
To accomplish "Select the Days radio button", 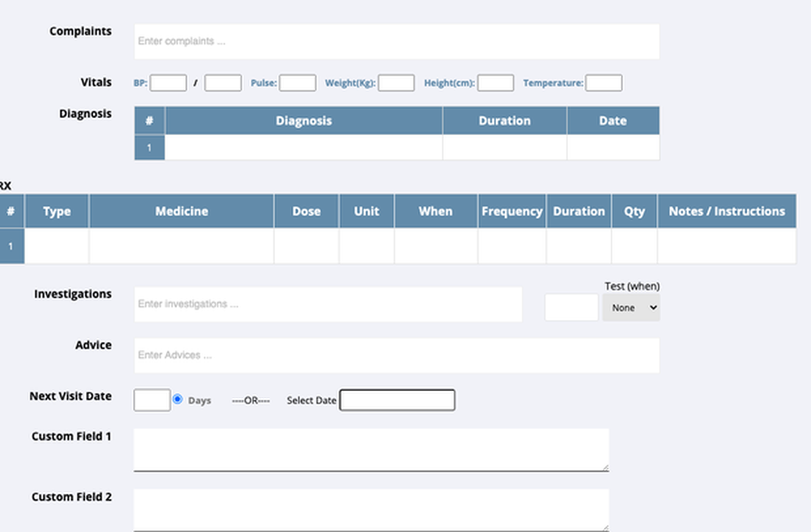I will tap(177, 400).
